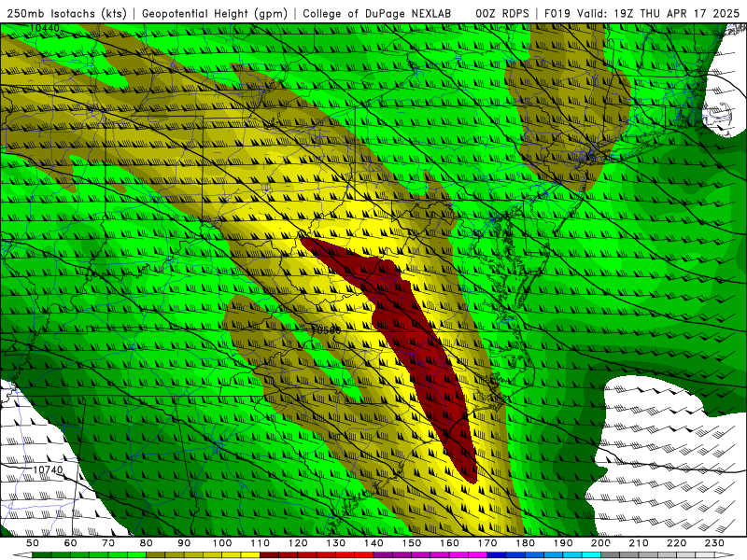Screen dimensions: 747x560
Task: Click the 100 value on the color scale
Action: click(222, 543)
